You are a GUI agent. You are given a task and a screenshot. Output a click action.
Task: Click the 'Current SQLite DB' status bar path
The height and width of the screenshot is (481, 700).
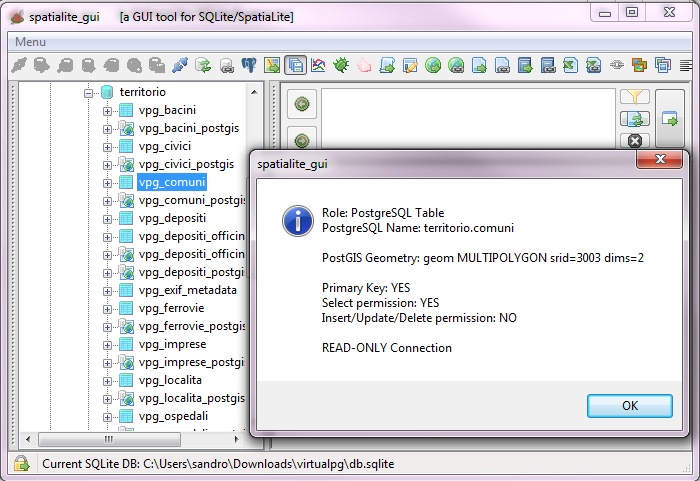(218, 464)
